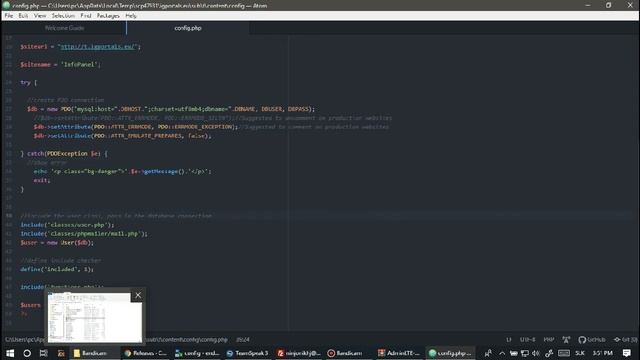This screenshot has width=640, height=360.
Task: Open touch keyboard tray icon
Action: click(564, 353)
